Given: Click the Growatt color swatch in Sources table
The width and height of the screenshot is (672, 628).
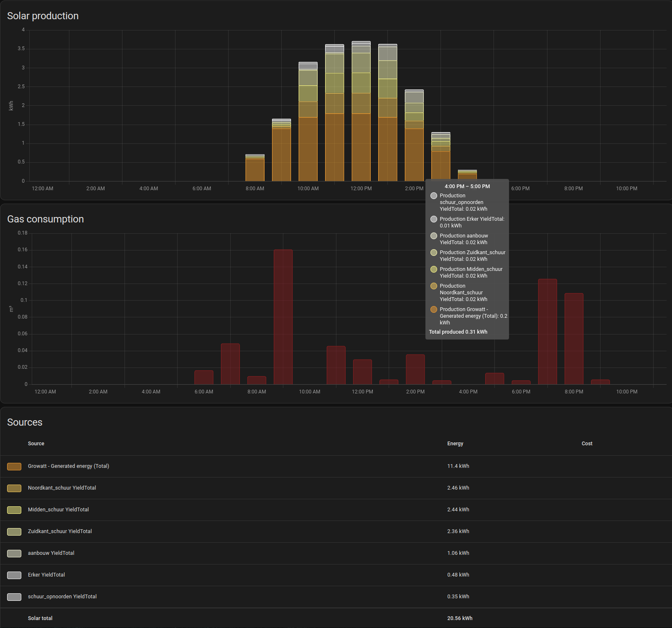Looking at the screenshot, I should click(x=14, y=467).
